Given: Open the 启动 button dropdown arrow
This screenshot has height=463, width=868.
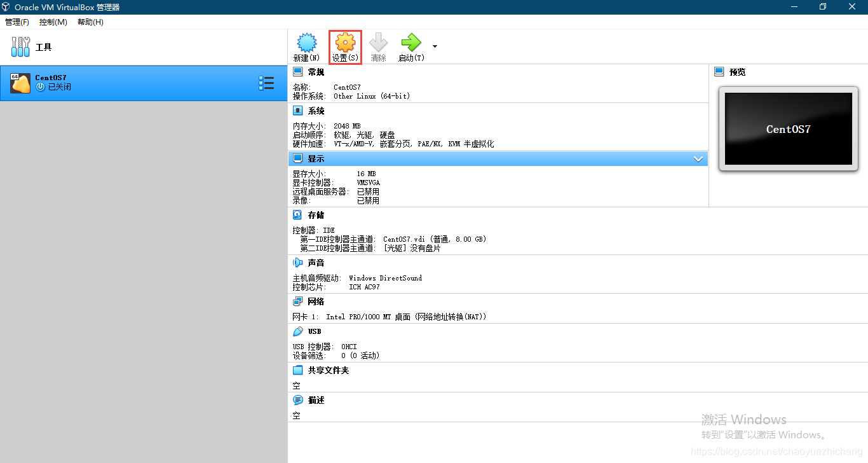Looking at the screenshot, I should tap(435, 46).
